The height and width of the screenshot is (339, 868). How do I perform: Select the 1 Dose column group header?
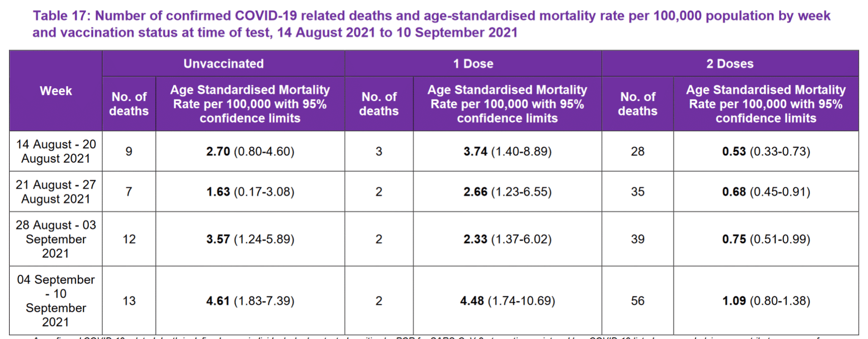[x=473, y=64]
